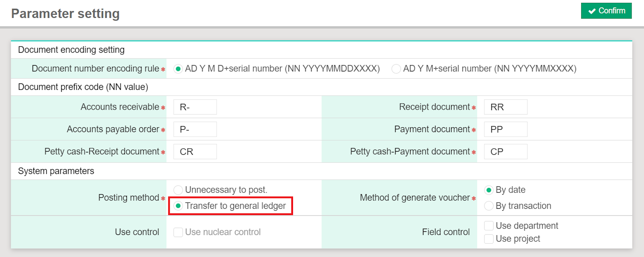
Task: Click the System parameters section header
Action: pyautogui.click(x=56, y=171)
